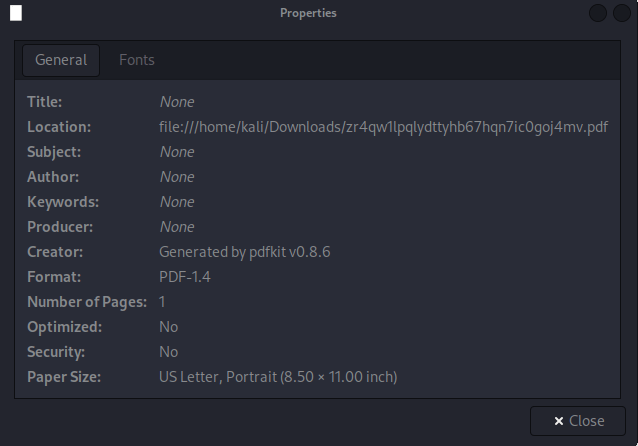Click the Keywords label

point(62,202)
